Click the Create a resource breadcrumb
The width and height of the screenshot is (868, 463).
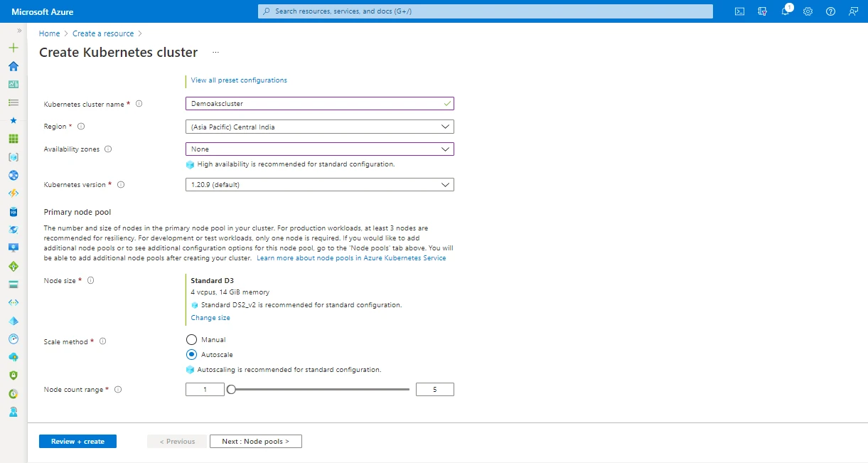tap(103, 33)
